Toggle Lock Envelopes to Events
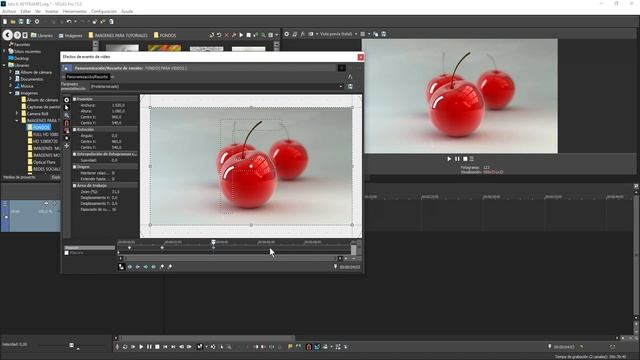The height and width of the screenshot is (360, 640). pyautogui.click(x=338, y=347)
